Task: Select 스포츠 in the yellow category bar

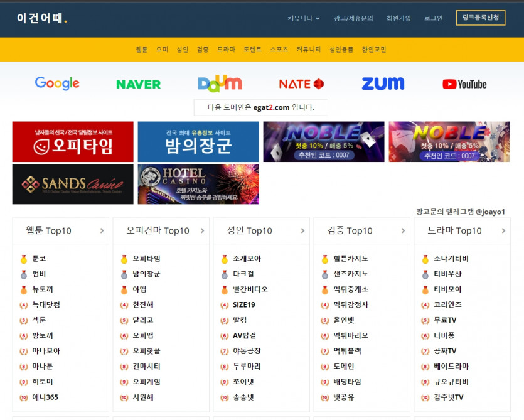Action: point(279,50)
